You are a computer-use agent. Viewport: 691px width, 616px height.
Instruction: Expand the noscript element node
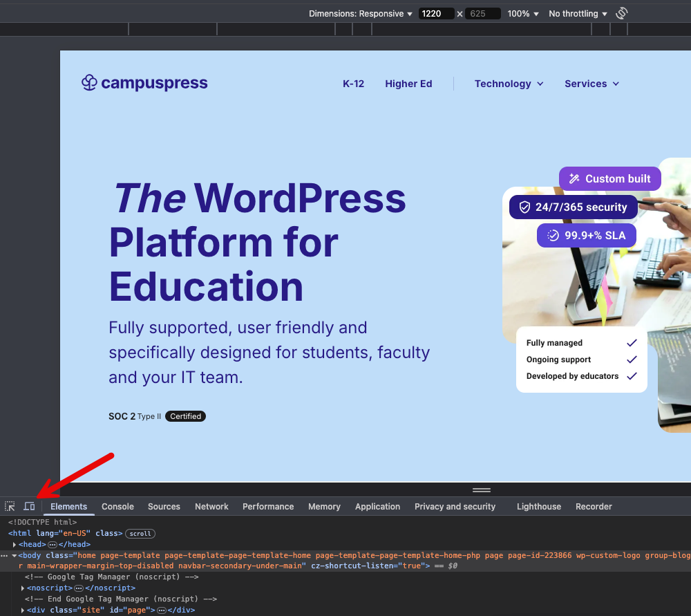(23, 588)
